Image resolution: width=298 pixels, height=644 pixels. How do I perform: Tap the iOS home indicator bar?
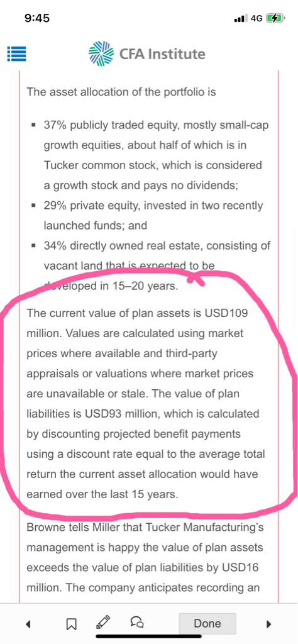[x=149, y=636]
